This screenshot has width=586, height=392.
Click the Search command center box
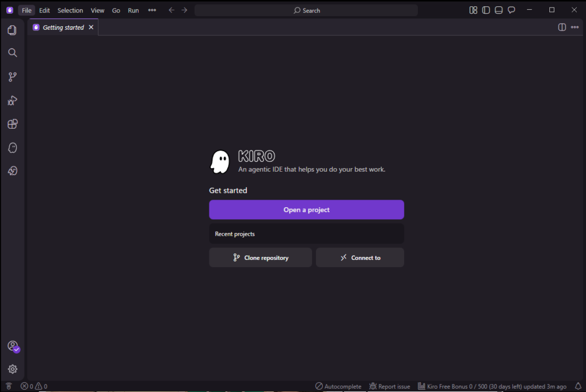point(306,10)
